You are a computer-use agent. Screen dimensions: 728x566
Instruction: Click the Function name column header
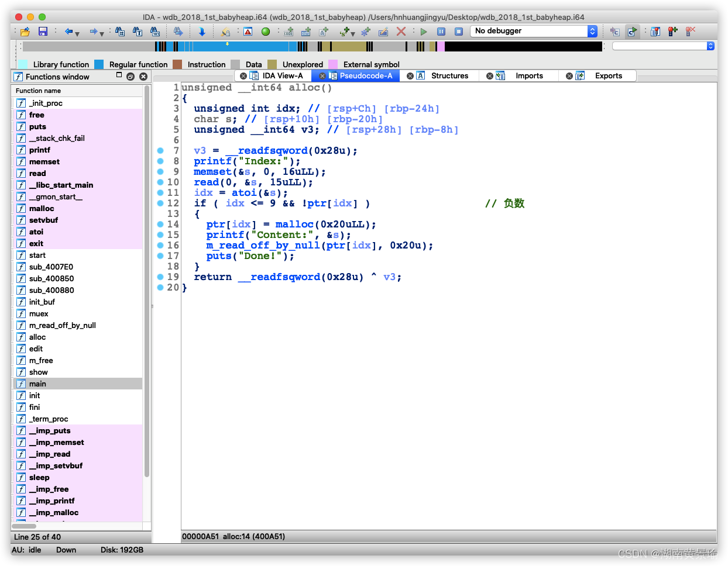point(78,91)
